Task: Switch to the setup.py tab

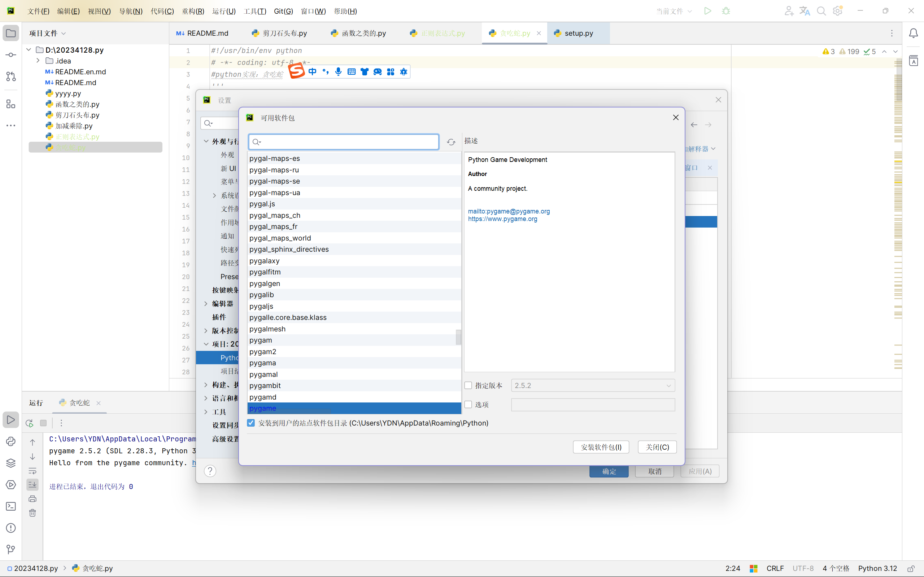Action: click(578, 33)
